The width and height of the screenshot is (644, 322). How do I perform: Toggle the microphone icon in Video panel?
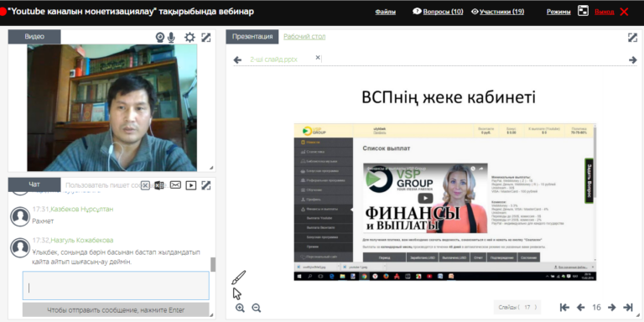[171, 38]
